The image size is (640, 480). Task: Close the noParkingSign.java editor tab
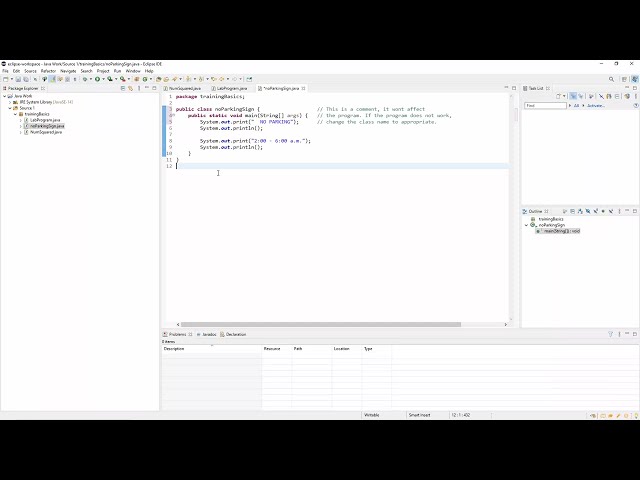303,88
